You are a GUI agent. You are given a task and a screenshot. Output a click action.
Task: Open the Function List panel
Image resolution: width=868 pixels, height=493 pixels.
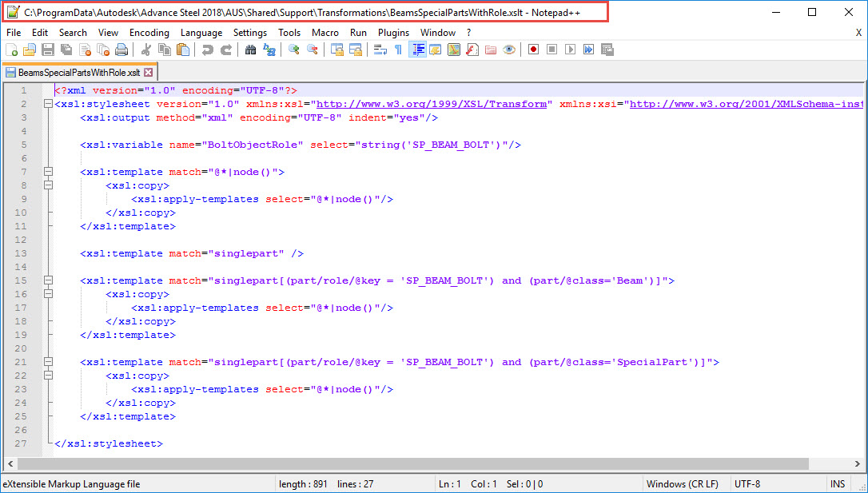[472, 49]
